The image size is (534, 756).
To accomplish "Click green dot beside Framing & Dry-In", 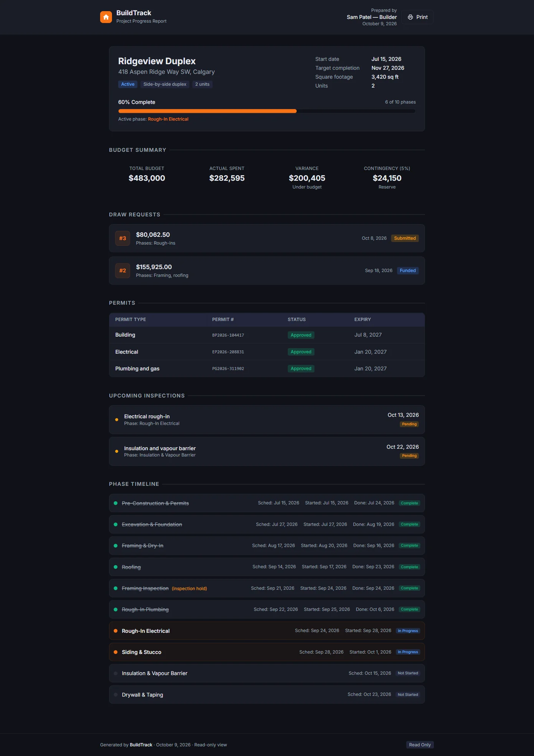I will pyautogui.click(x=116, y=546).
